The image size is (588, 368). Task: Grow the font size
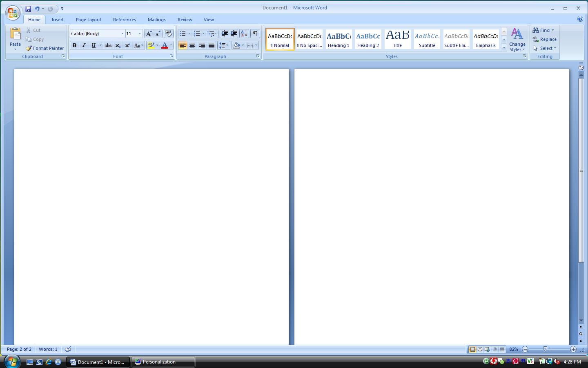(x=149, y=34)
